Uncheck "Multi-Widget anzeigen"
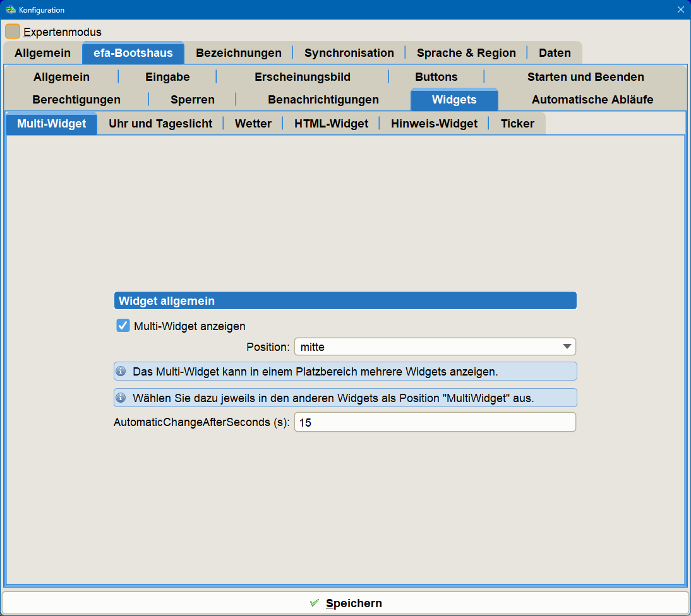 [x=123, y=326]
